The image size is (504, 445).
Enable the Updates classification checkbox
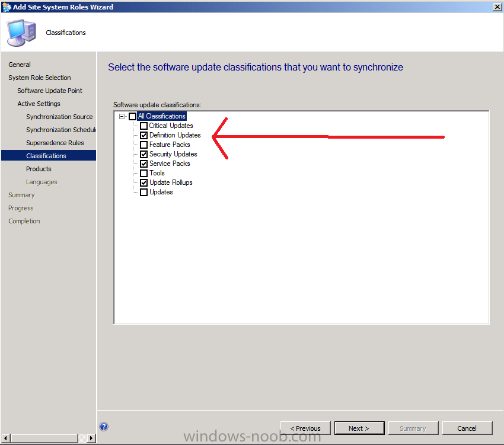tap(143, 192)
